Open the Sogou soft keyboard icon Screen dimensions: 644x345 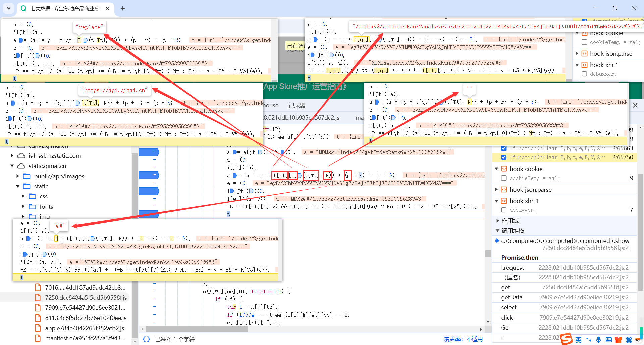tap(608, 340)
